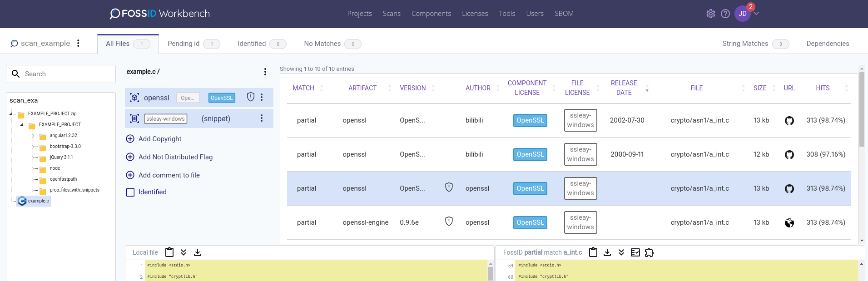This screenshot has height=281, width=868.
Task: Check the Identified checkbox
Action: tap(130, 192)
